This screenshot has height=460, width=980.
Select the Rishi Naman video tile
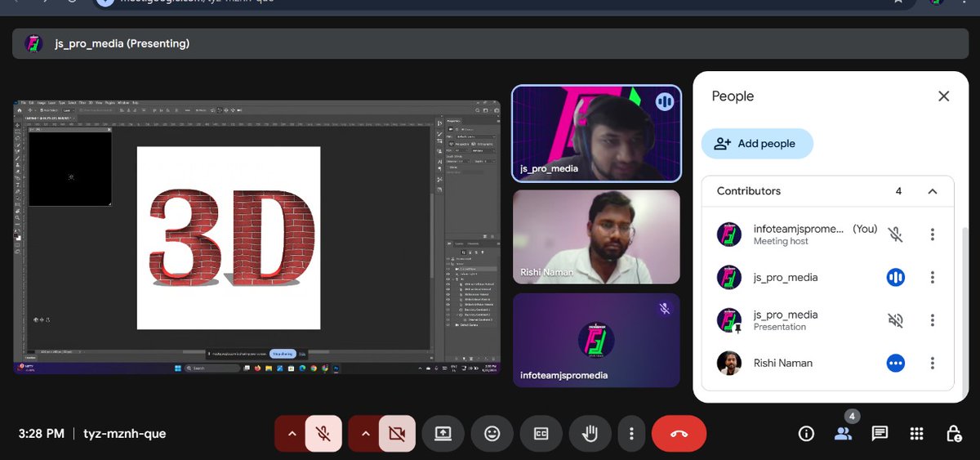596,237
